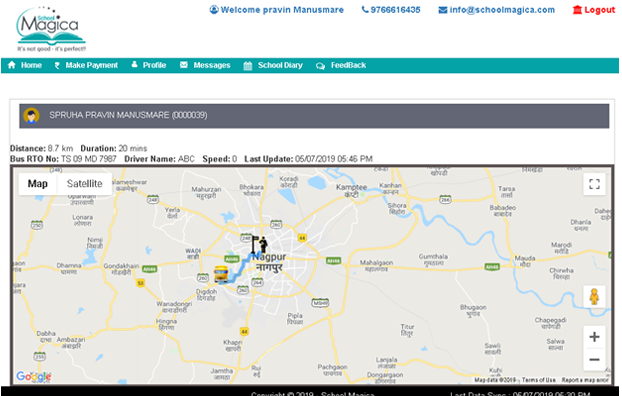Open the Make Payment page

86,65
